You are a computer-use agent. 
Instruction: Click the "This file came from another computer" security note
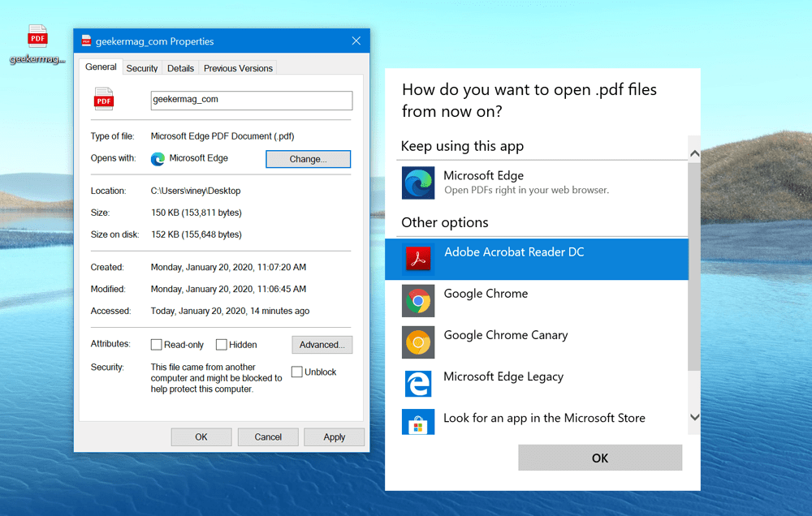217,378
